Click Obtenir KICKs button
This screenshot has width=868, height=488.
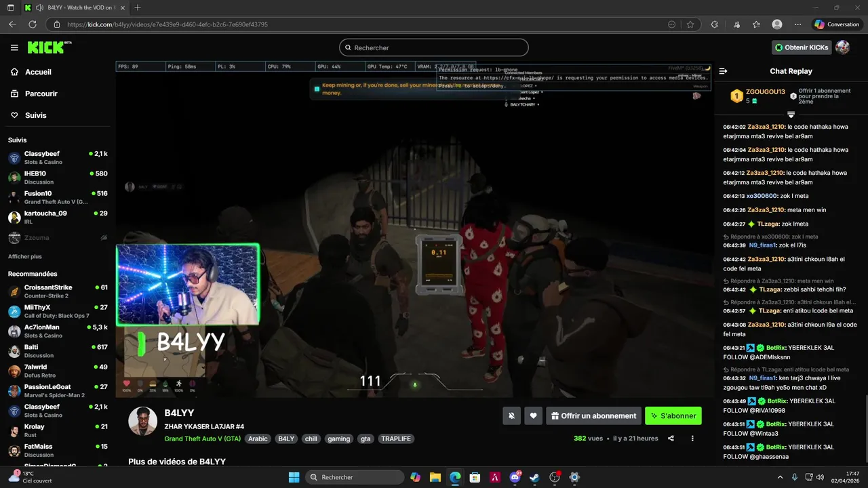tap(802, 47)
